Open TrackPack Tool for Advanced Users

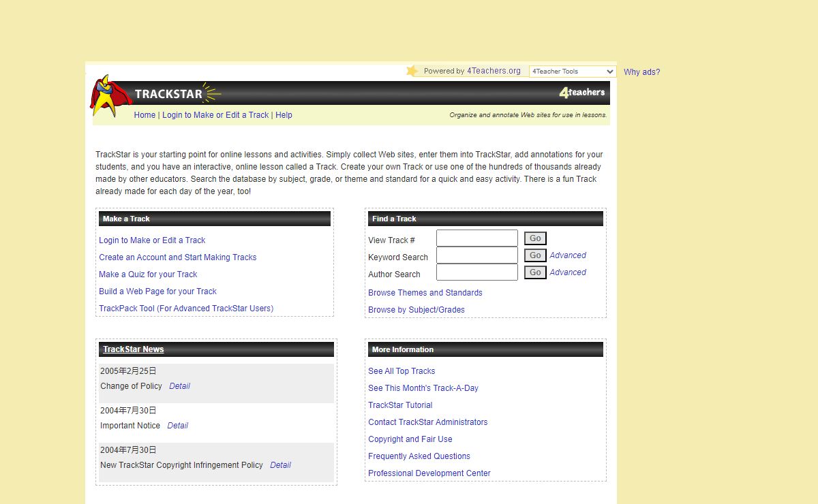point(186,309)
